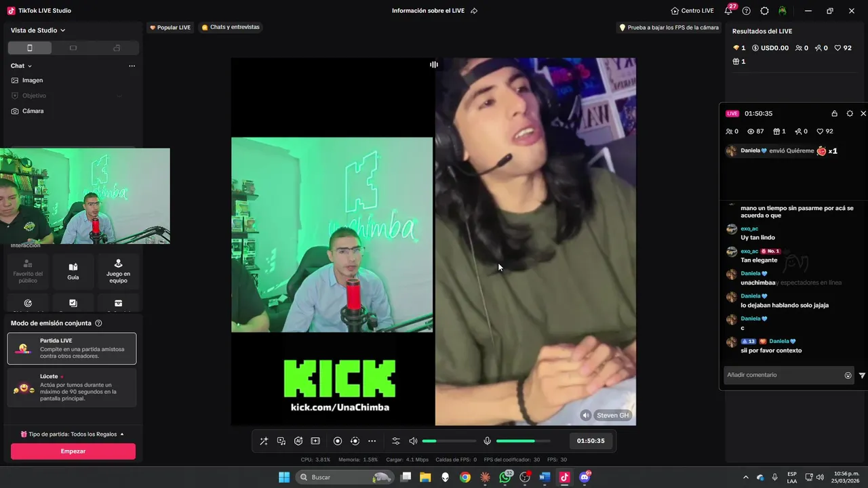Select the Popular LIVE tab

click(x=170, y=27)
